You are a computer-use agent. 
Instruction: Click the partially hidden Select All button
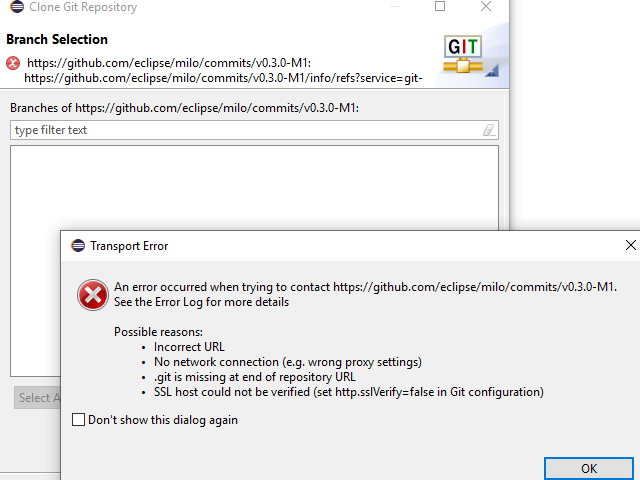pyautogui.click(x=36, y=398)
